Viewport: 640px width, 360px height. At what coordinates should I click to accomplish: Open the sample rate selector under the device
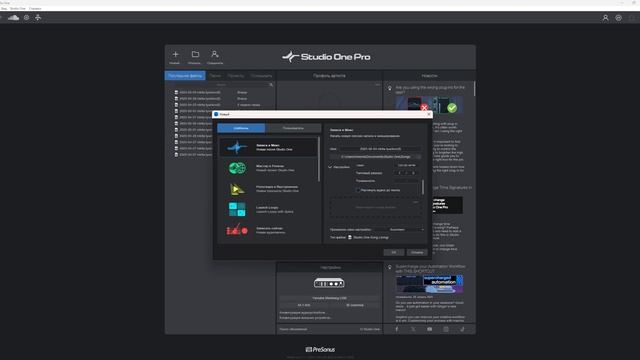coord(304,305)
